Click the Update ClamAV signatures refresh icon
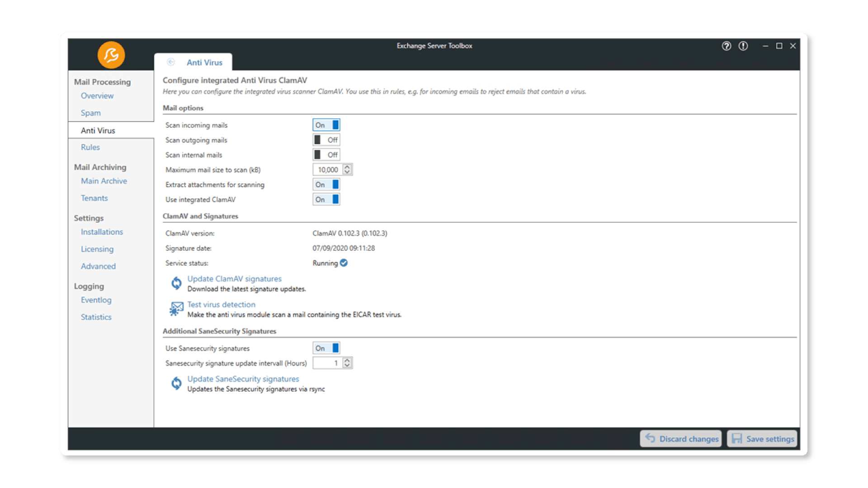Screen dimensions: 868x488 click(x=176, y=283)
